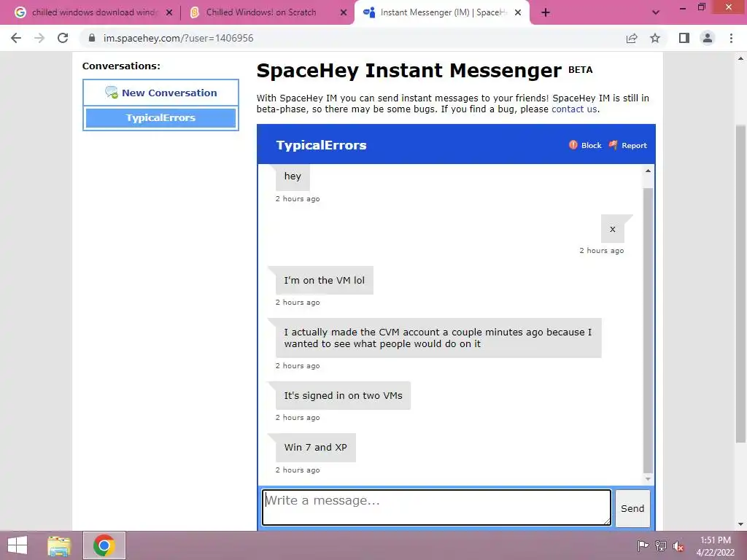Bookmark this page with star icon
The width and height of the screenshot is (747, 560).
point(655,38)
